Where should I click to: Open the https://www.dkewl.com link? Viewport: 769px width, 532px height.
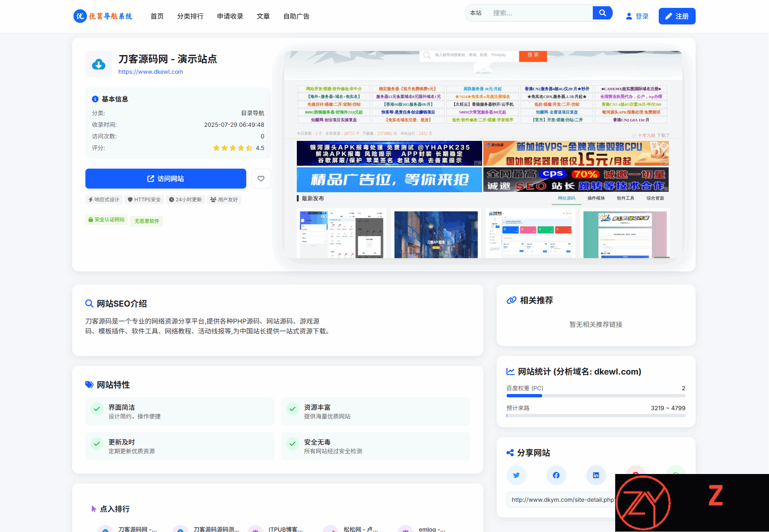coord(150,72)
